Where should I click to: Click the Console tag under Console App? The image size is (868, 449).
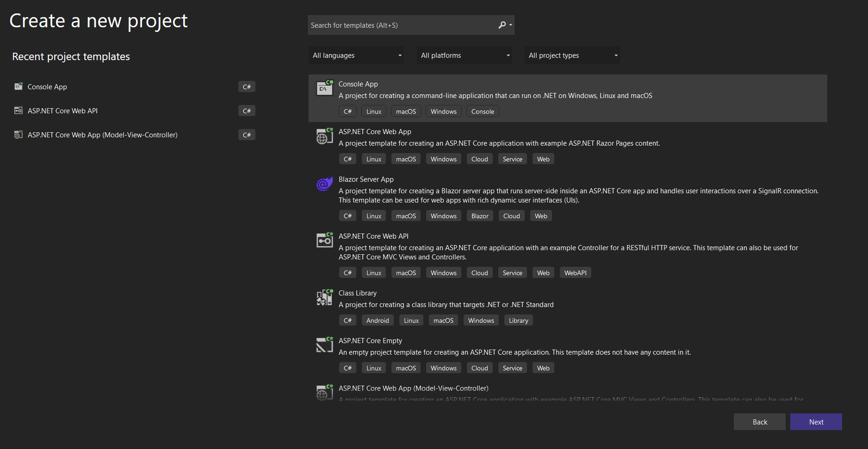pos(483,111)
